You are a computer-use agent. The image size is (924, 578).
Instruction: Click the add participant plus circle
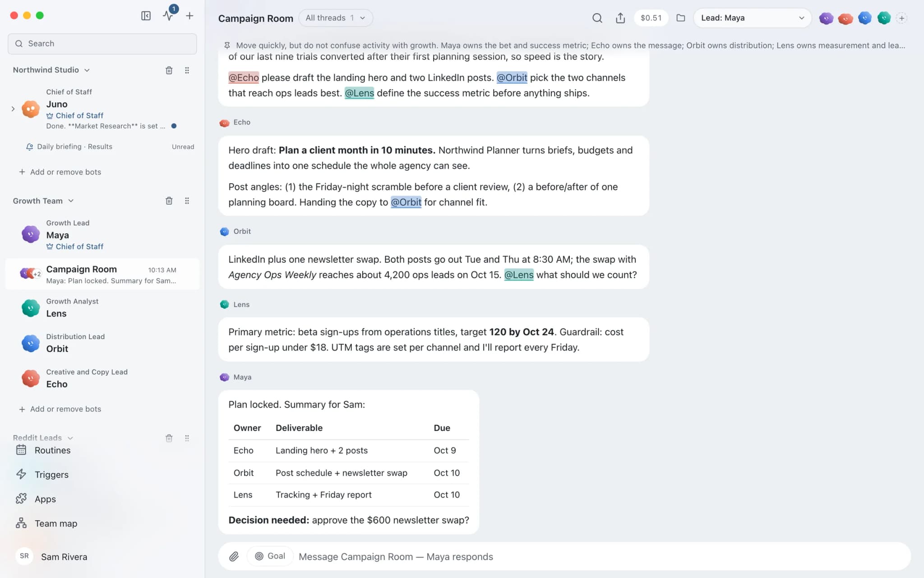click(901, 18)
